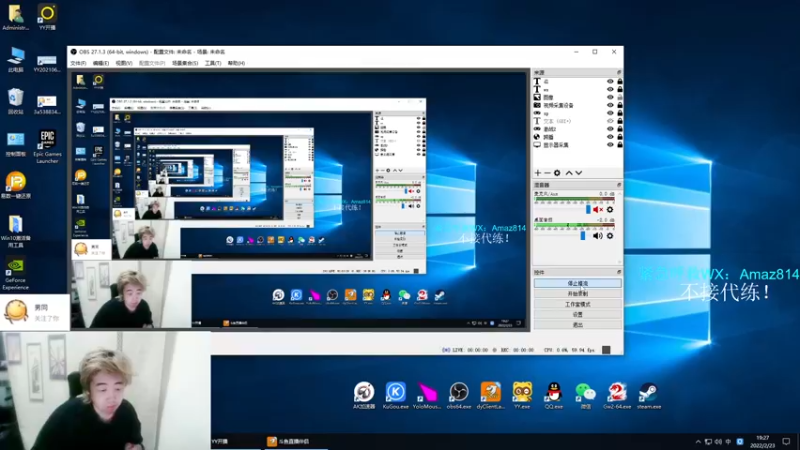Open GeForce Experience desktop icon
Screen dimensions: 800x450
15,274
